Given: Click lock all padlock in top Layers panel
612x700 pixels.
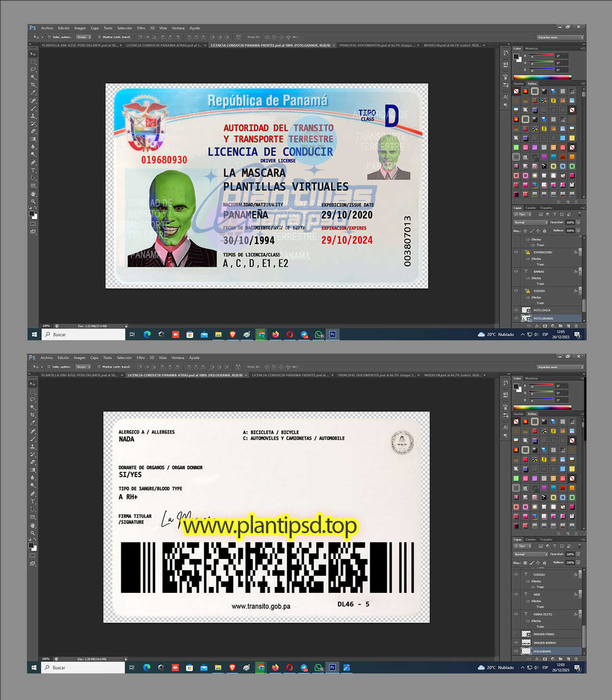Looking at the screenshot, I should click(544, 231).
